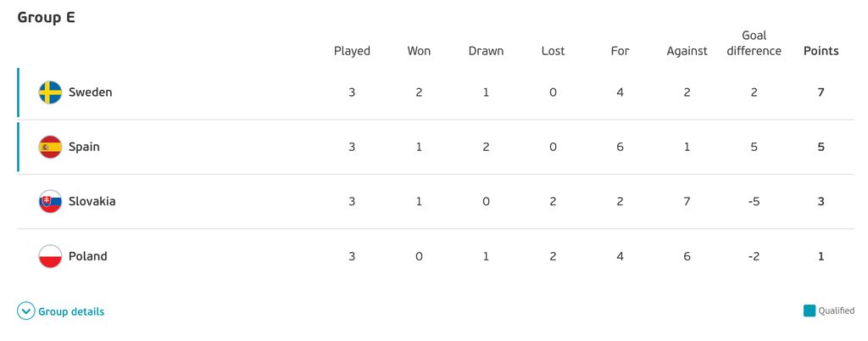This screenshot has width=868, height=341.
Task: Click the Poland flag icon
Action: (x=50, y=256)
